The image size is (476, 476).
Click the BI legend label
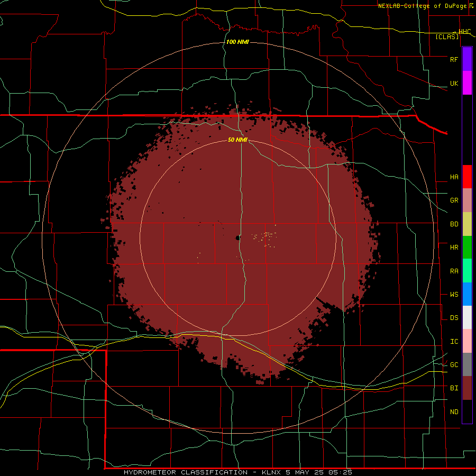coord(454,388)
